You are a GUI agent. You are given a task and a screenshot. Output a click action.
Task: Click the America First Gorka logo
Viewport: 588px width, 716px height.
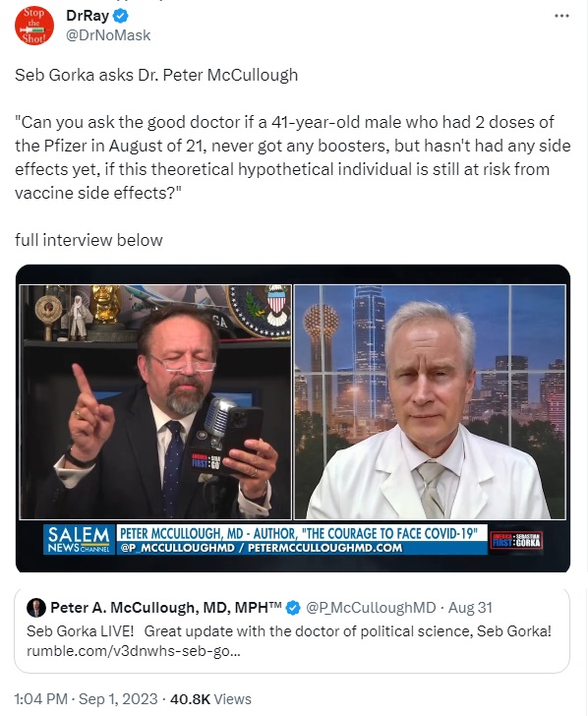[x=516, y=540]
